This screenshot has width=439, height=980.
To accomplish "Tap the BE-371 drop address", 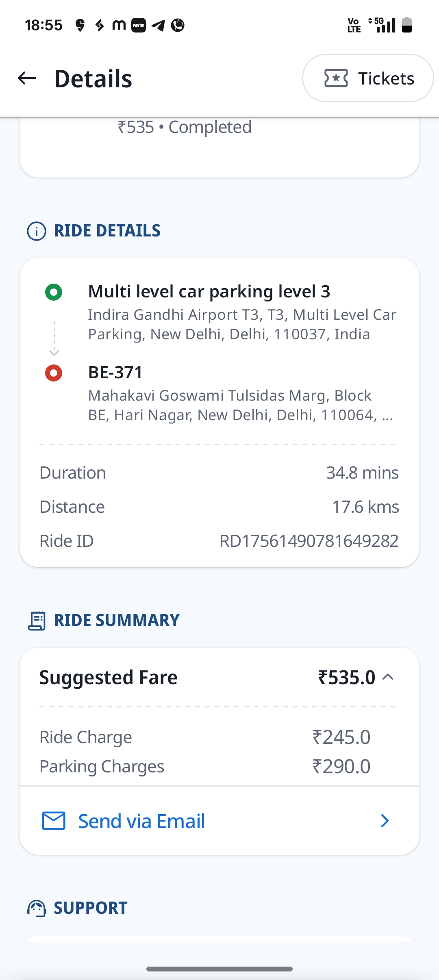I will click(x=115, y=373).
